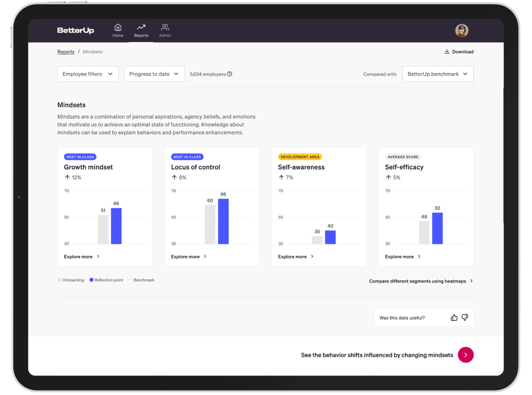
Task: Explore more on Self-awareness card
Action: coord(296,257)
